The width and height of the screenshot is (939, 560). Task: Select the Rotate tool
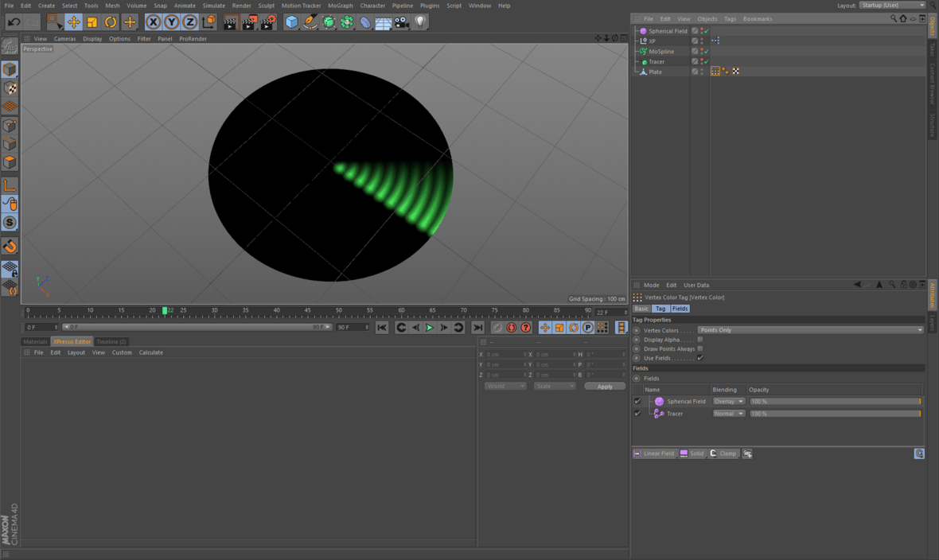click(111, 21)
